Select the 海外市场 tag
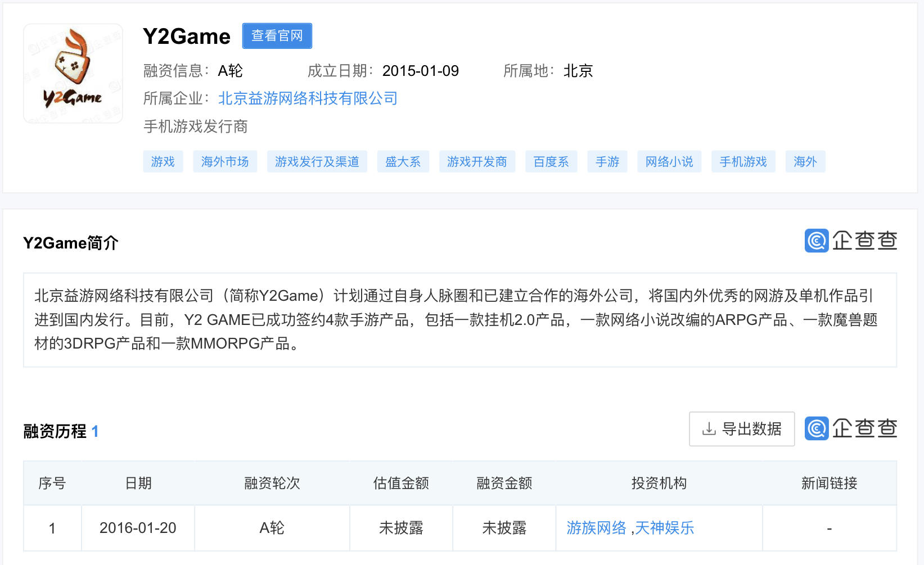The height and width of the screenshot is (565, 924). pyautogui.click(x=225, y=162)
